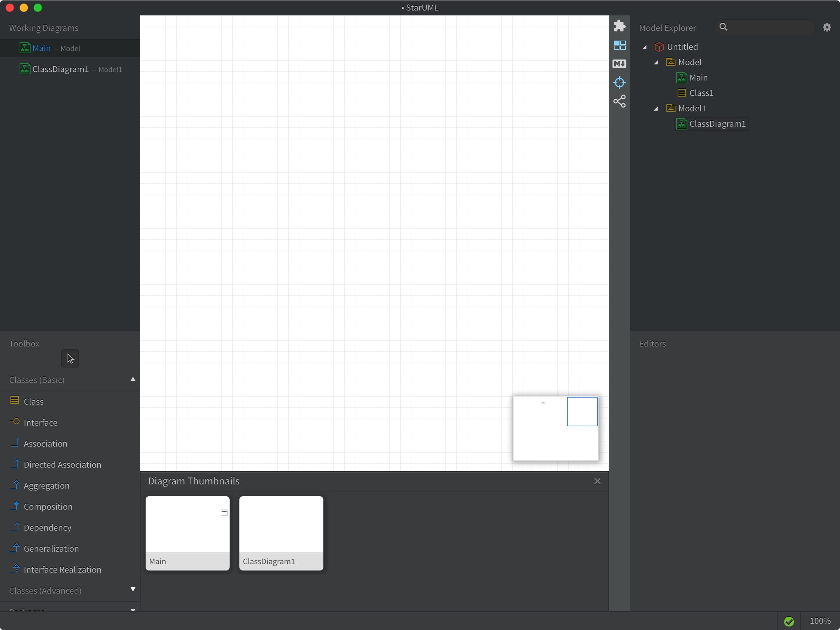Viewport: 840px width, 630px height.
Task: Click the green validation checkmark icon
Action: (789, 621)
